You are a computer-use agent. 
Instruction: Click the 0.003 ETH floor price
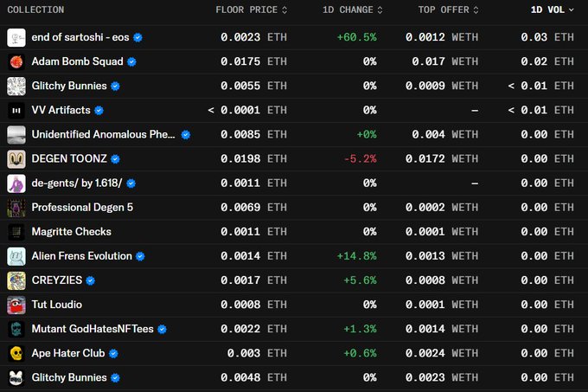coord(257,353)
